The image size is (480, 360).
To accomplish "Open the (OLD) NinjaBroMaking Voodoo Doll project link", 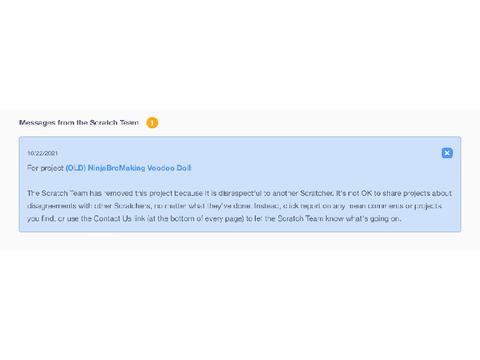I will click(128, 168).
